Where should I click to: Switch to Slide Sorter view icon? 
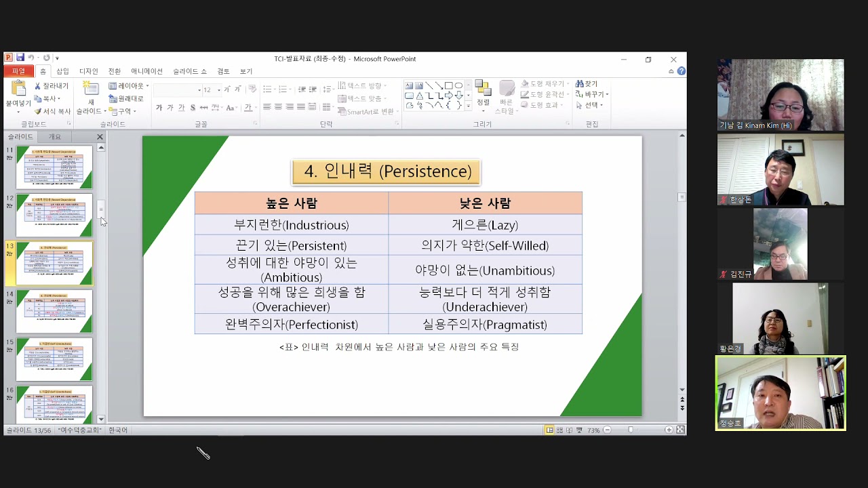[x=559, y=430]
